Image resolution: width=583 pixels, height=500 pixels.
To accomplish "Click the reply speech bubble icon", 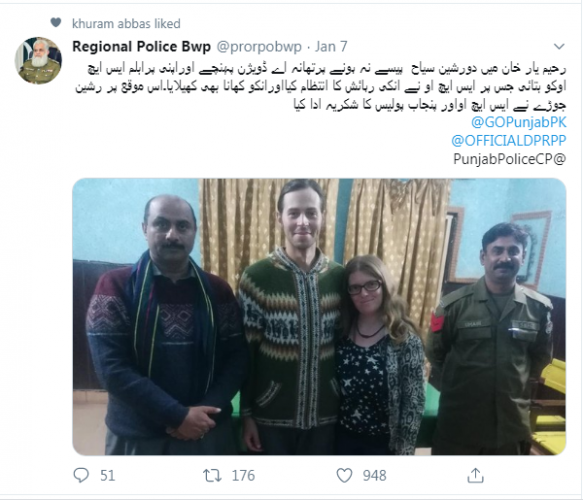I will tap(81, 475).
